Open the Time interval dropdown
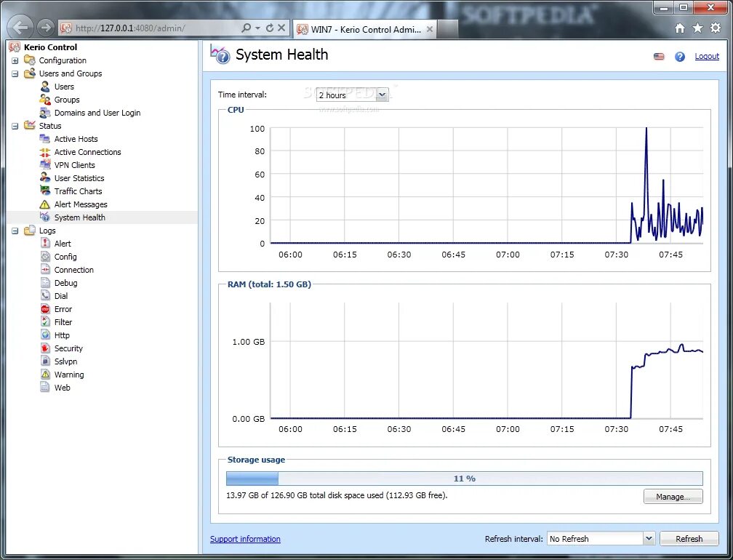 [x=382, y=95]
